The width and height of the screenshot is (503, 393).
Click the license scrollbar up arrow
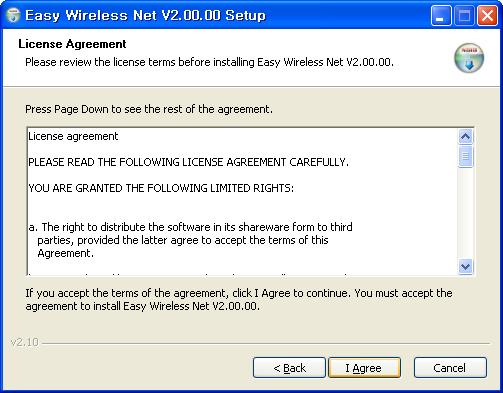tap(465, 136)
